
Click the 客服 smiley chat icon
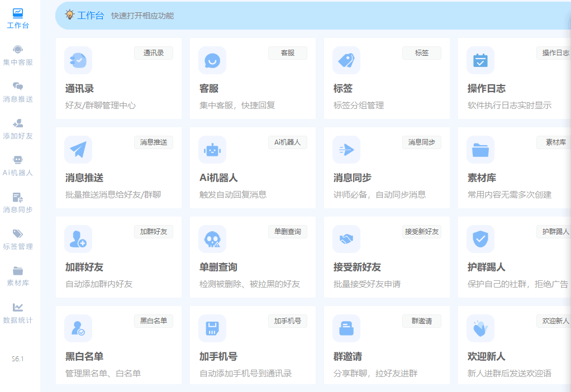(x=212, y=60)
